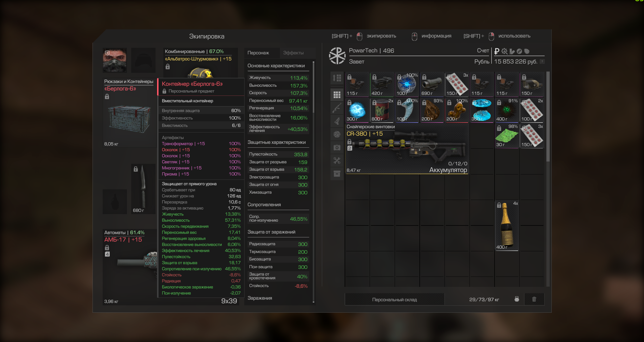Select the all-items grid filter
This screenshot has width=644, height=342.
337,95
